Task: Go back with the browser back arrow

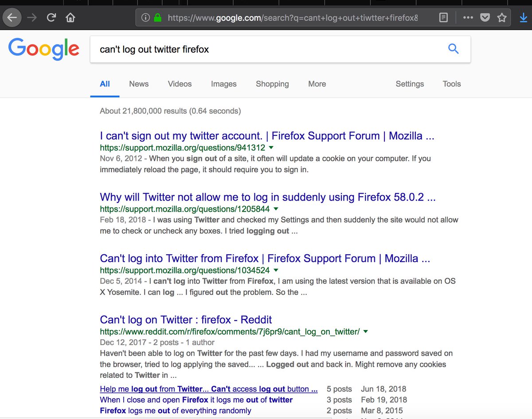Action: [12, 18]
